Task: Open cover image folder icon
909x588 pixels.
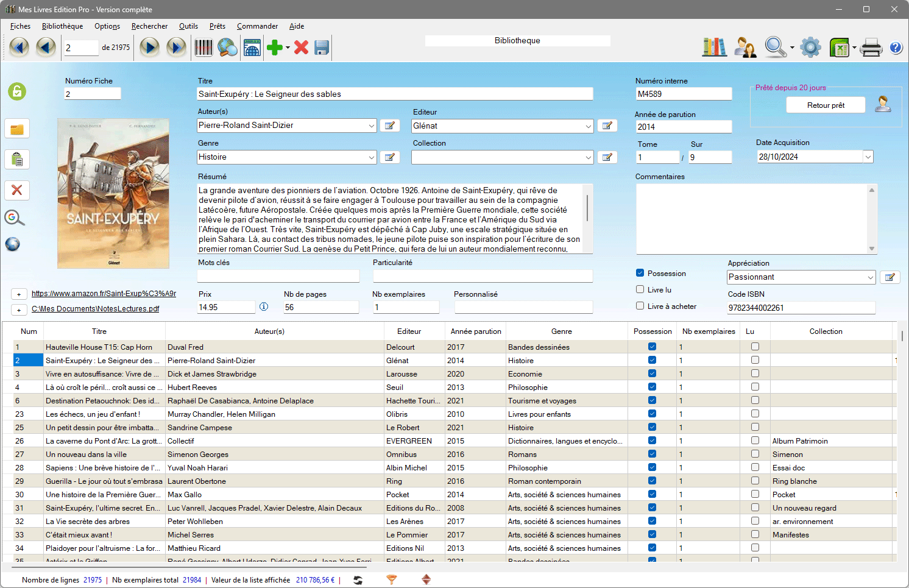Action: pos(17,129)
